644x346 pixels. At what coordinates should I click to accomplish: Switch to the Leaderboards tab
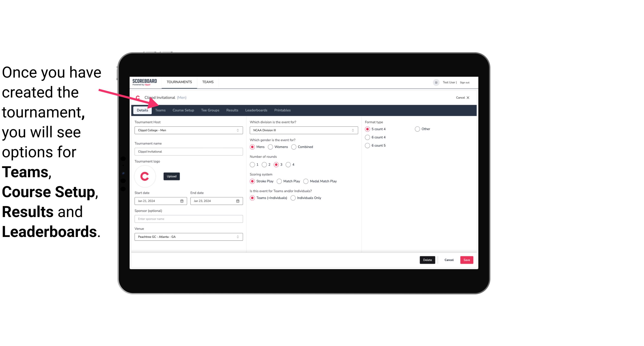tap(256, 110)
